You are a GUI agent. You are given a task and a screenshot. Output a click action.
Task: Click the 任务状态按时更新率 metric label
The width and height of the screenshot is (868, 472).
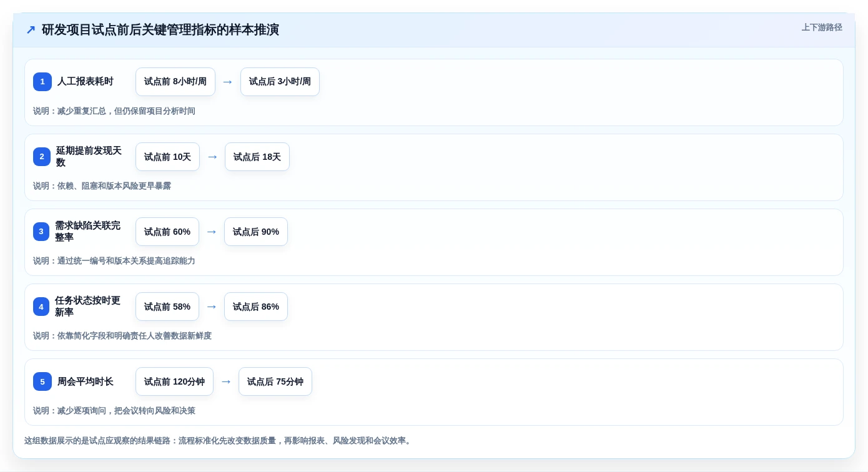(x=87, y=307)
